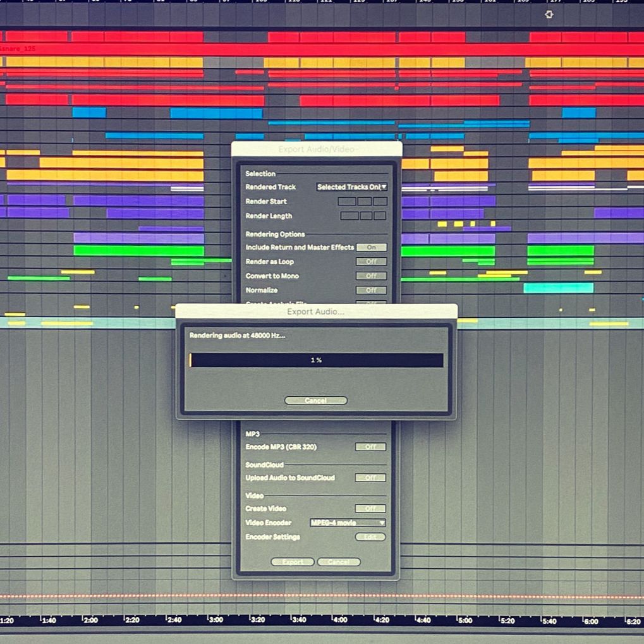
Task: Click the 4:00 mark on the time ruler
Action: point(339,620)
